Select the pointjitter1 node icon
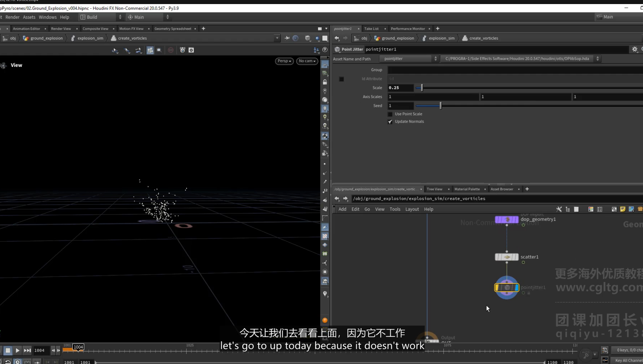The width and height of the screenshot is (643, 364). [x=507, y=288]
